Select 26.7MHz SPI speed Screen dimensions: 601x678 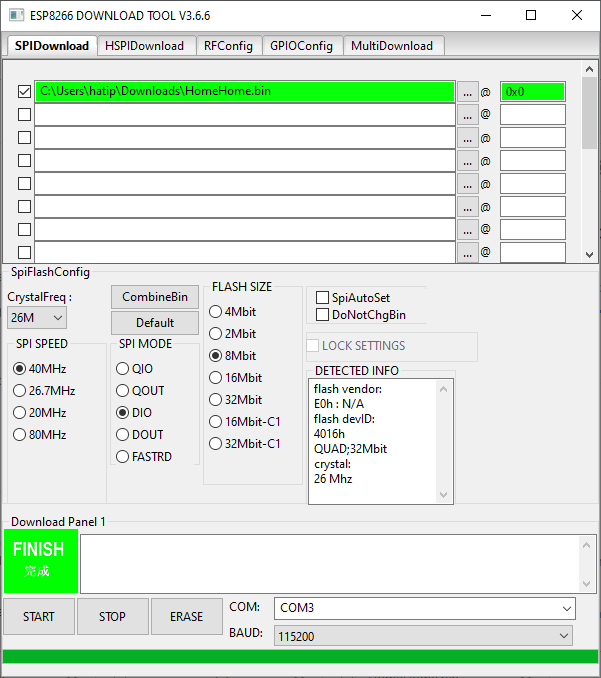(44, 391)
